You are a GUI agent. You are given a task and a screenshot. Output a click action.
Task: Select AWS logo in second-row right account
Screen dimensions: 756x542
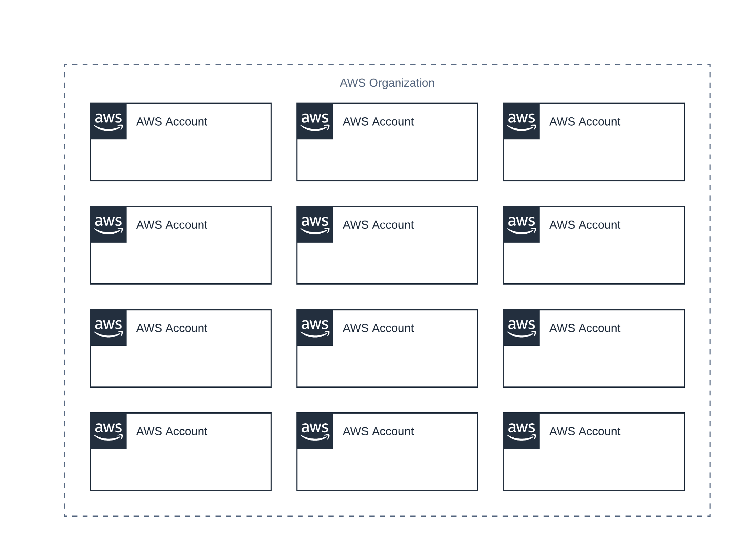[x=522, y=224]
